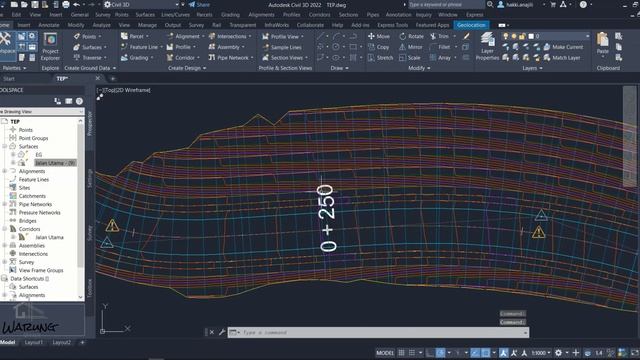Viewport: 640px width, 360px height.
Task: Open the layer list dropdown
Action: [588, 36]
